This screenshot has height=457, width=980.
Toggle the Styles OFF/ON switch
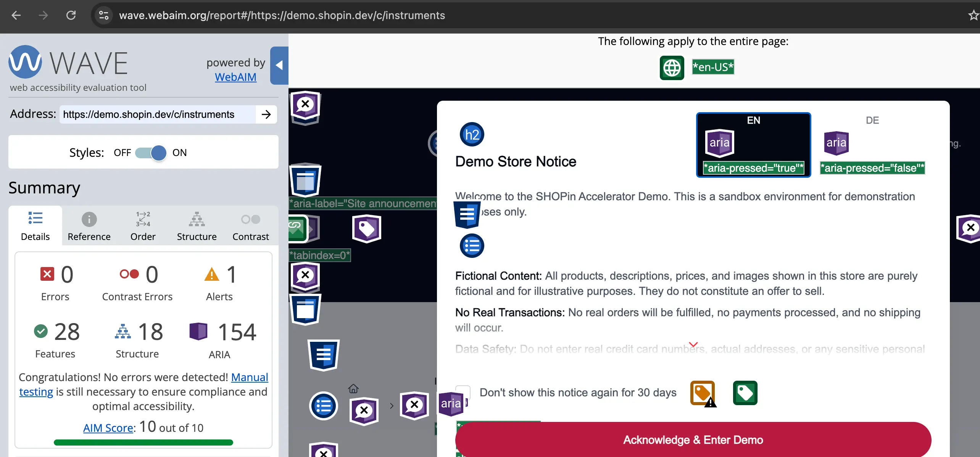pyautogui.click(x=151, y=153)
